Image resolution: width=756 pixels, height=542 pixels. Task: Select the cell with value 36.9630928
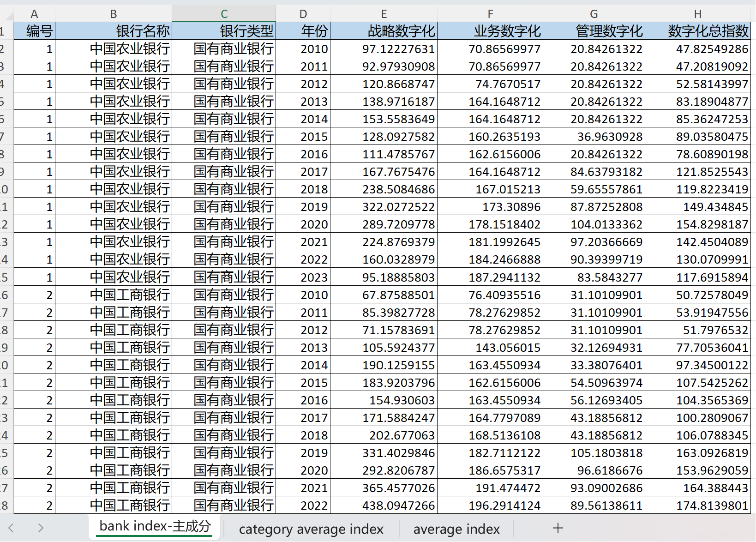click(x=594, y=136)
